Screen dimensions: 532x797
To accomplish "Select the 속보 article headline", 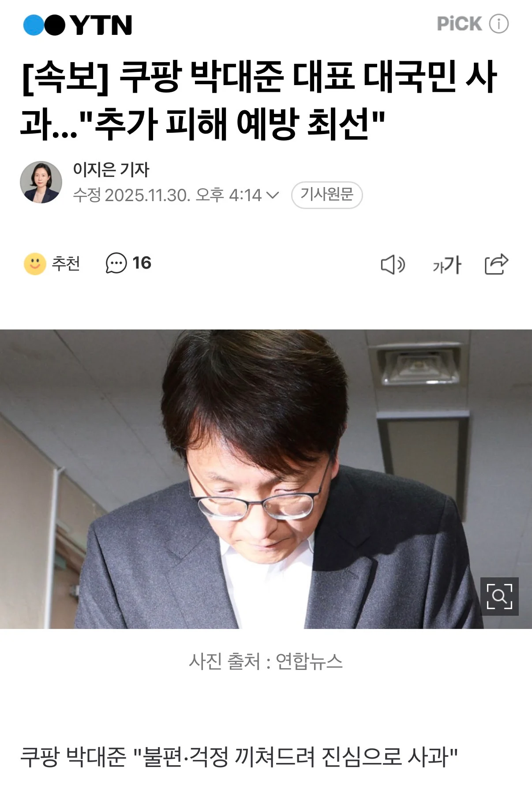I will tap(259, 101).
